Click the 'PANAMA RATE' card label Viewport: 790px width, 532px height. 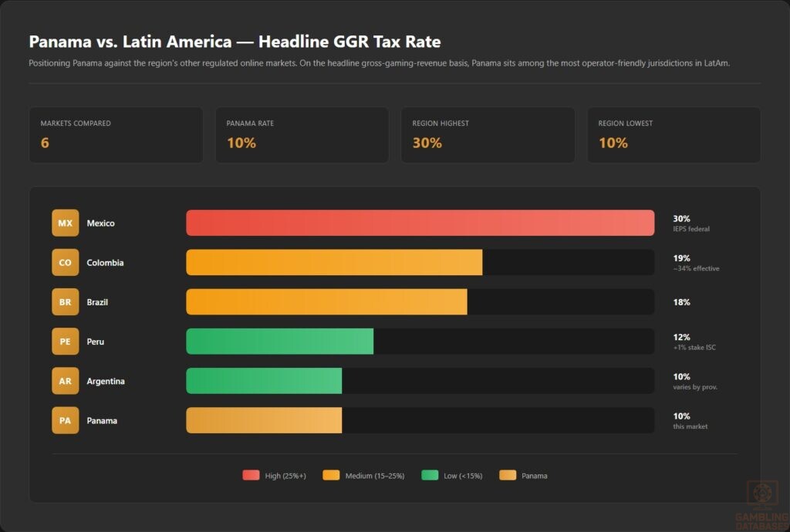pos(250,123)
